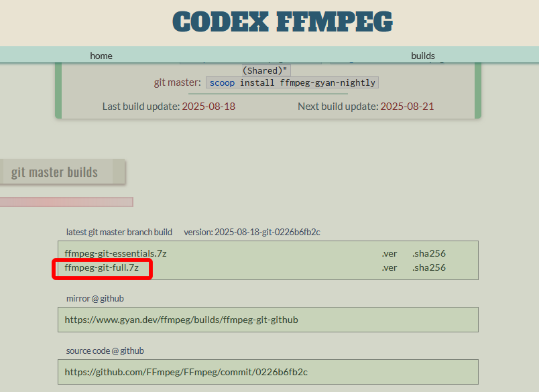Viewport: 539px width, 392px height.
Task: Download ffmpeg-git-full.7z
Action: pos(101,267)
